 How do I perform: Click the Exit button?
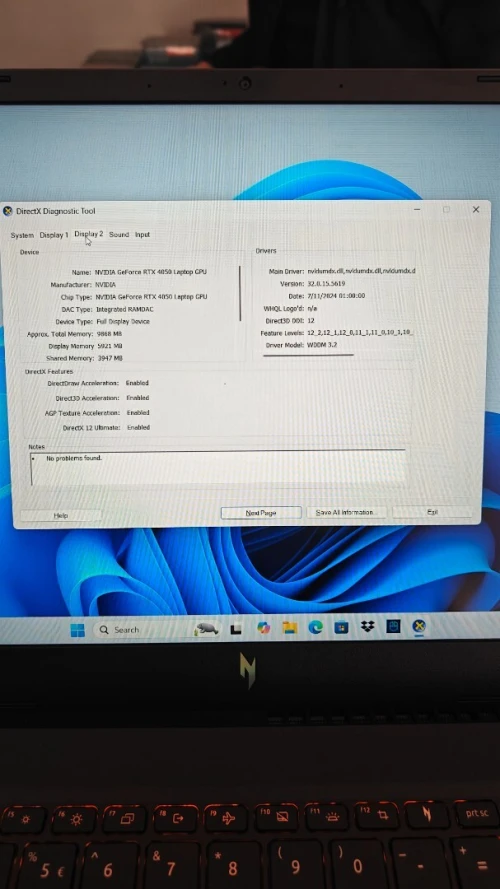432,511
